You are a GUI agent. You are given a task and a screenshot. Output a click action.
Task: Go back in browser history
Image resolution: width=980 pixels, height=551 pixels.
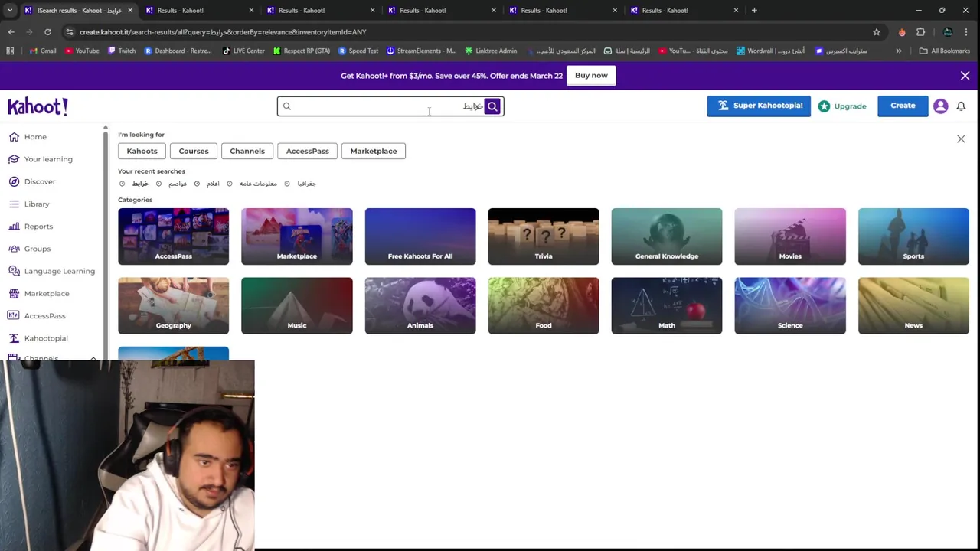[x=11, y=32]
